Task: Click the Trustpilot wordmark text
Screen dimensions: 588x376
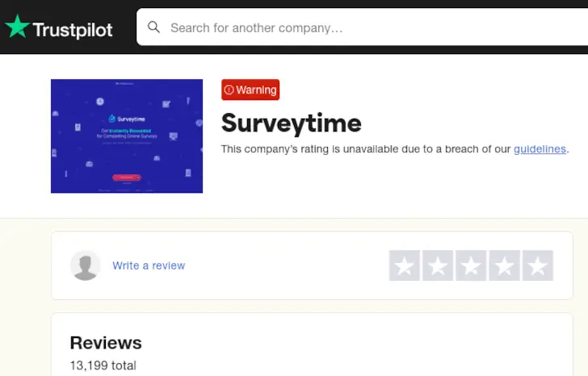Action: click(73, 31)
